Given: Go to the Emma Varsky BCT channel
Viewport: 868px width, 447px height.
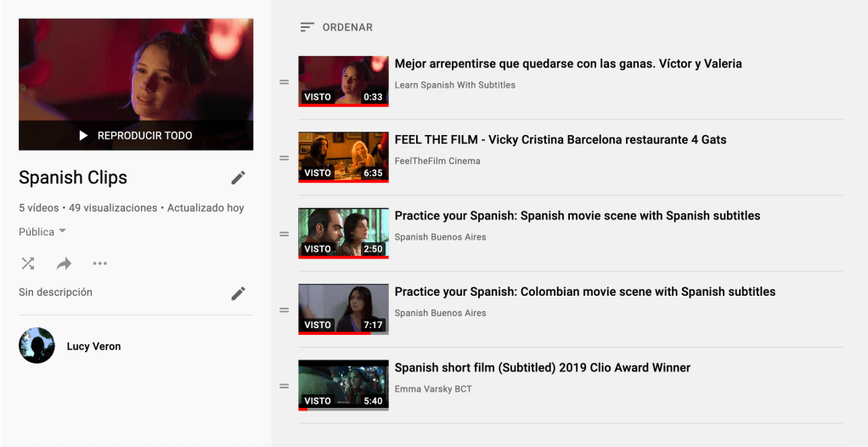Looking at the screenshot, I should [x=432, y=389].
